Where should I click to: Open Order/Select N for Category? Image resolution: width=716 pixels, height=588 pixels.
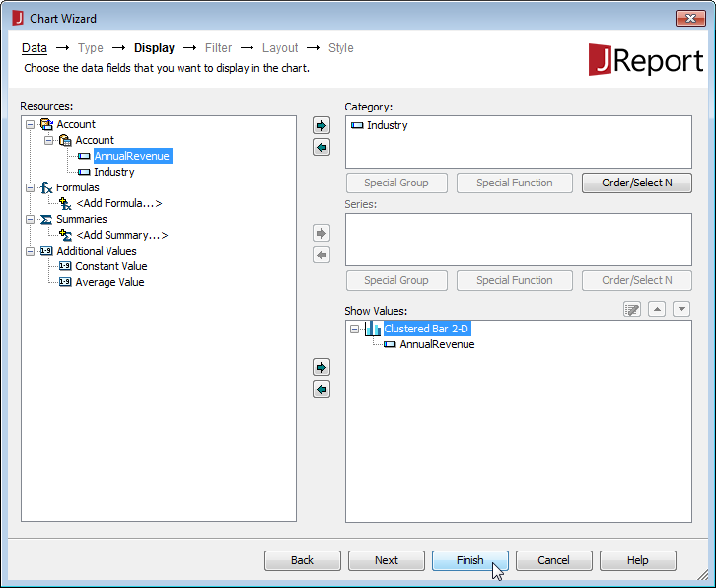pos(636,183)
